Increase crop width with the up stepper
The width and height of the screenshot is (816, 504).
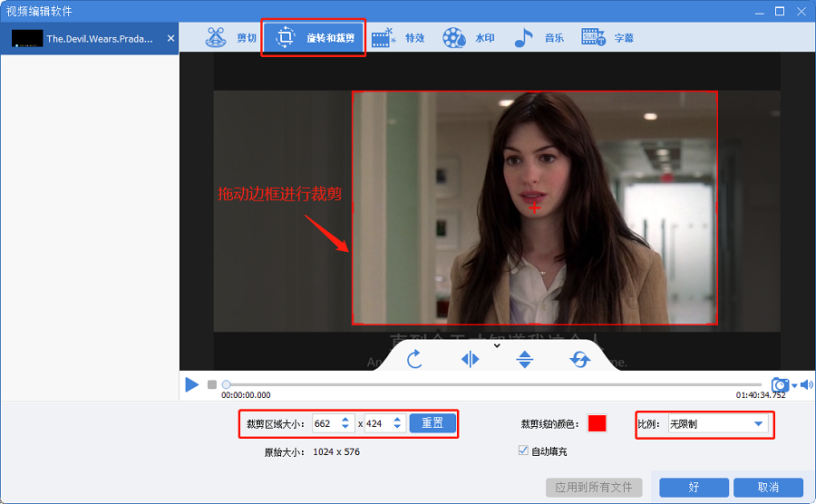pos(345,420)
